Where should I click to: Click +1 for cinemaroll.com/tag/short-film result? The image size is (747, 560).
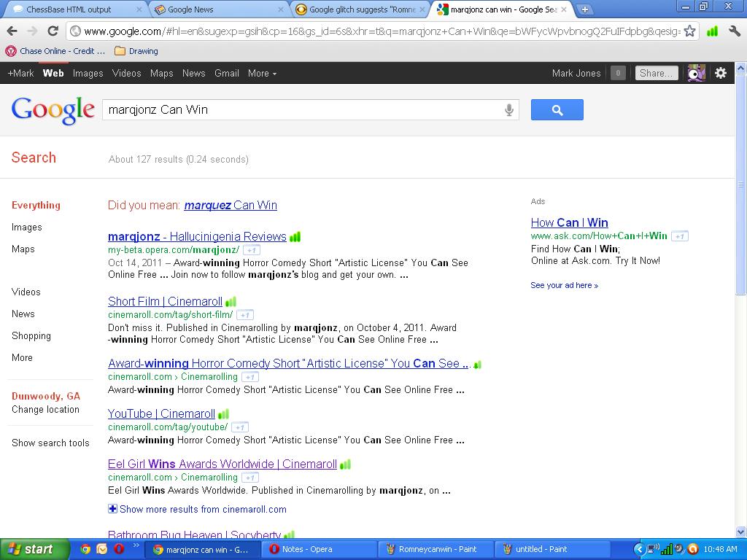[245, 315]
